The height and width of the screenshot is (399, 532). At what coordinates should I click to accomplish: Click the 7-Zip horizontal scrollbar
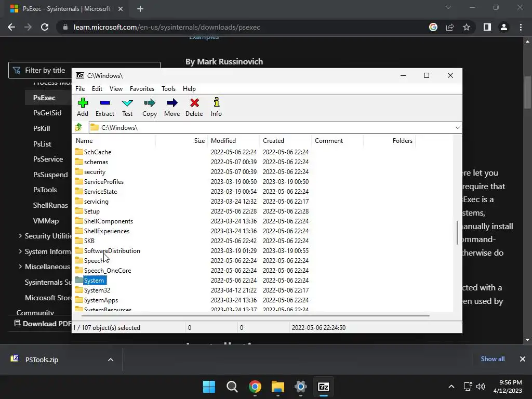(x=255, y=315)
